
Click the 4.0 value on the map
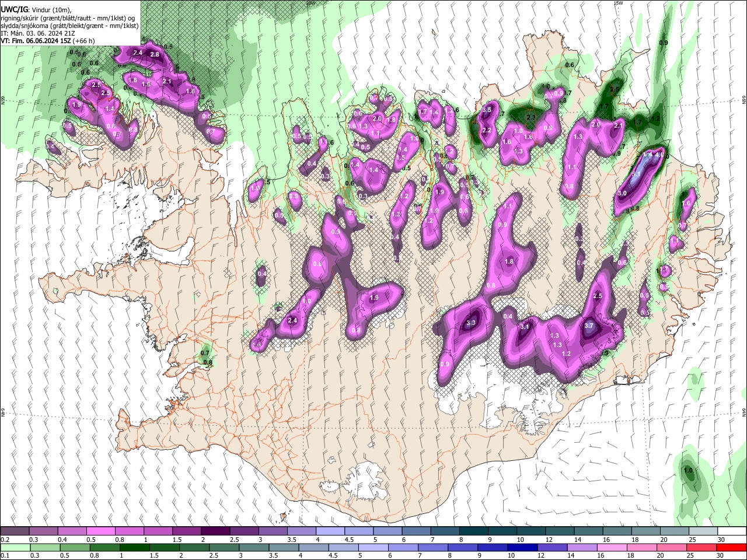(x=659, y=156)
